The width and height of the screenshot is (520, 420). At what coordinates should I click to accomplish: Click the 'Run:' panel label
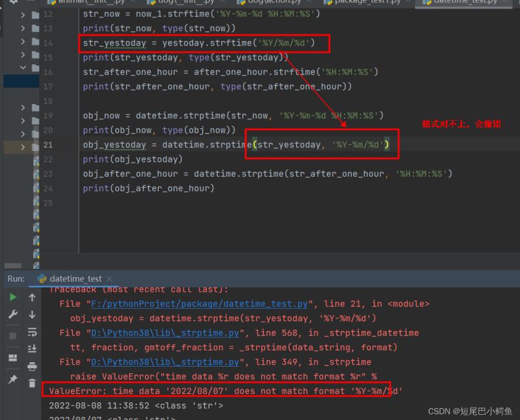pyautogui.click(x=16, y=279)
